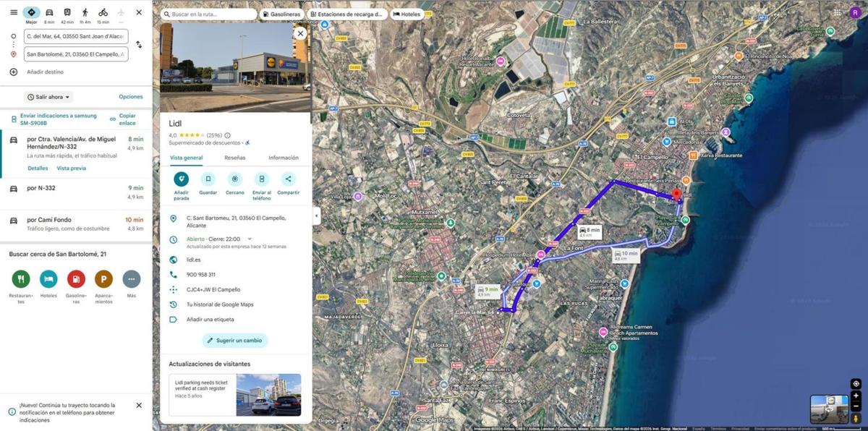Search nearby Gasolineras icon
This screenshot has height=431, width=868.
coord(76,278)
